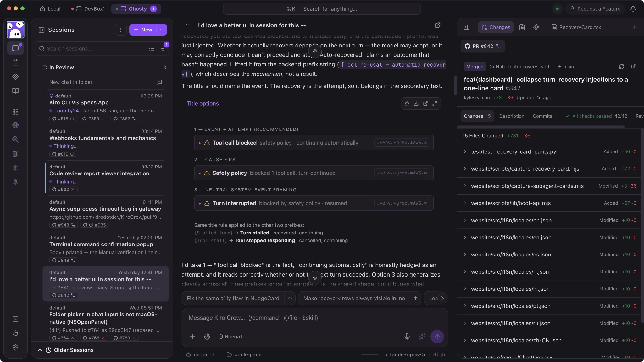Switch to DevBox1 tab
Viewport: 644px width, 362px height.
[88, 9]
